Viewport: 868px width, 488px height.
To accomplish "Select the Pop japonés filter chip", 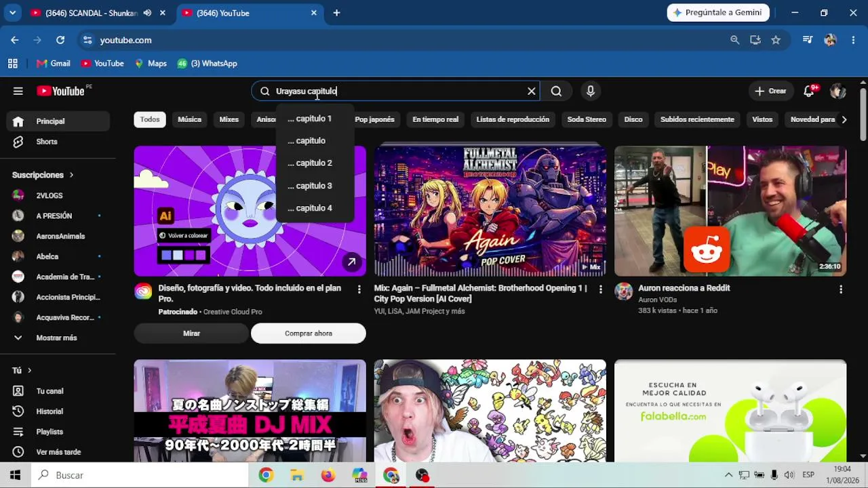I will 374,119.
